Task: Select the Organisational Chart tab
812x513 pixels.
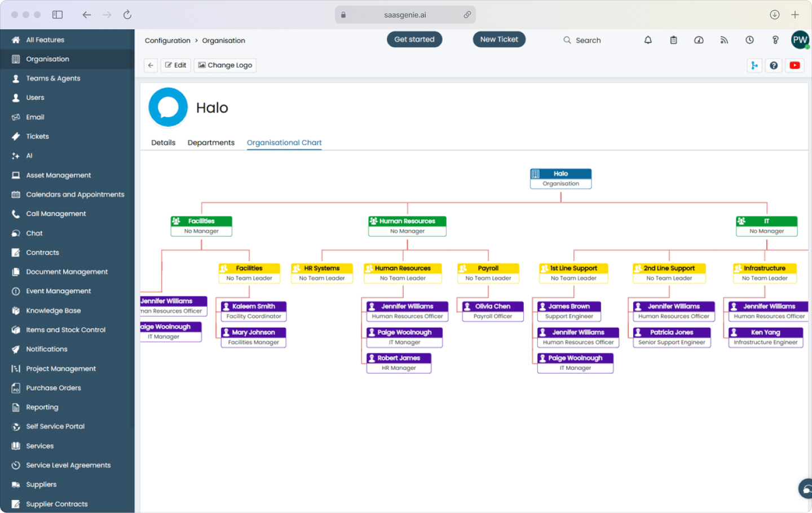Action: (x=284, y=143)
